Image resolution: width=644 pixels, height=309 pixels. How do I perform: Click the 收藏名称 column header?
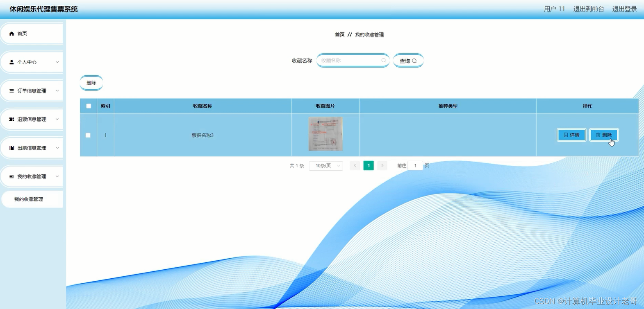click(203, 106)
